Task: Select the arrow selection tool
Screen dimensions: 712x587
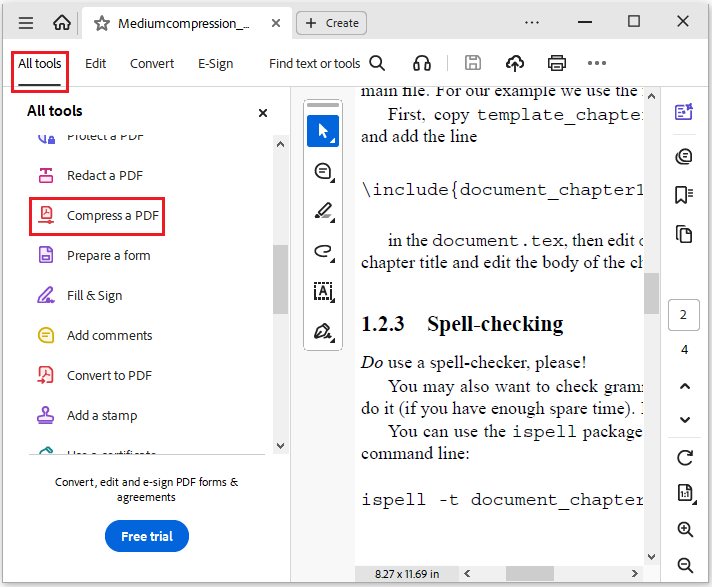Action: [x=323, y=131]
